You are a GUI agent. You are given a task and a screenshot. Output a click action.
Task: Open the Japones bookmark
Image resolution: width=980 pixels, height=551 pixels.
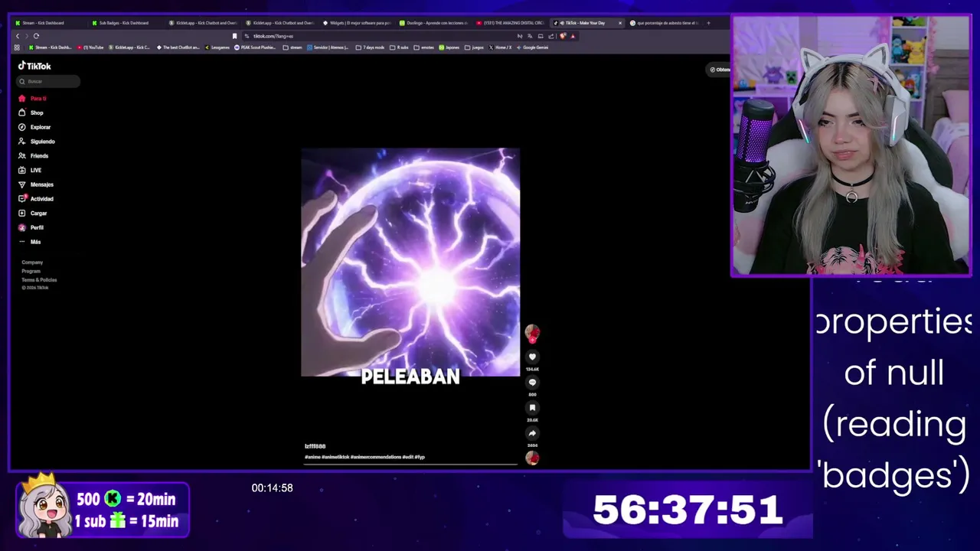[x=449, y=47]
